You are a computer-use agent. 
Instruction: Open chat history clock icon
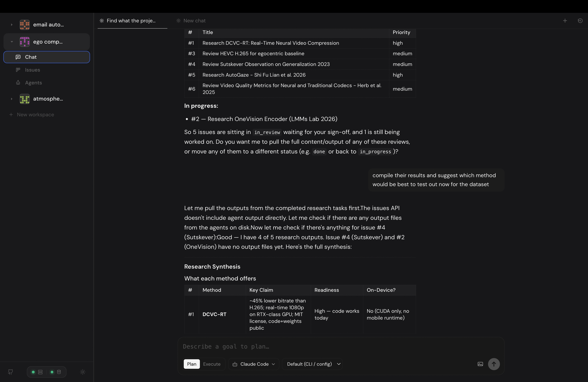tap(580, 21)
